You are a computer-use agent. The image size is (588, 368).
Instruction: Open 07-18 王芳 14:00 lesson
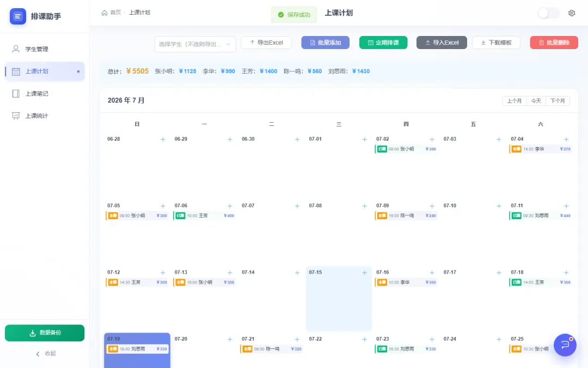click(541, 282)
